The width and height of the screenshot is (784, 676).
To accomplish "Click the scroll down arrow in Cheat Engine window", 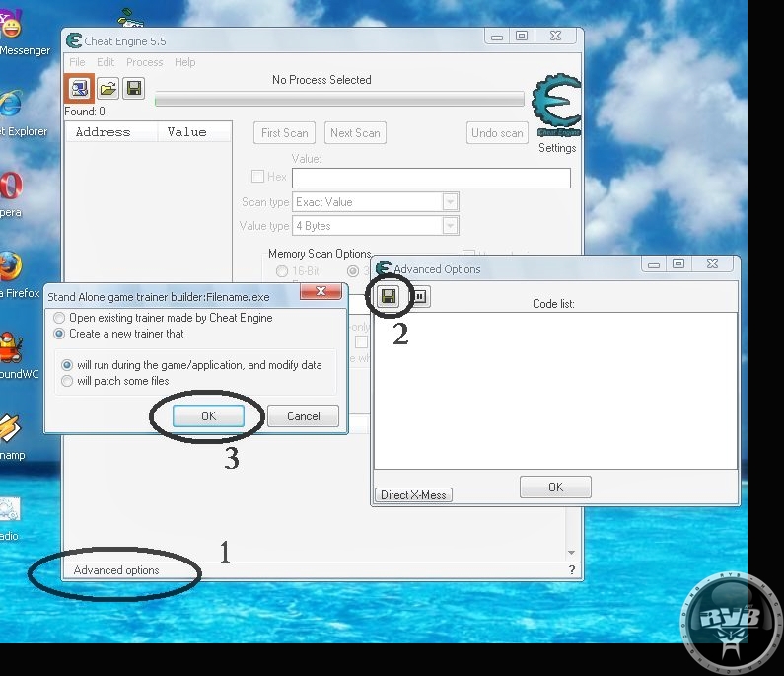I will [x=571, y=553].
